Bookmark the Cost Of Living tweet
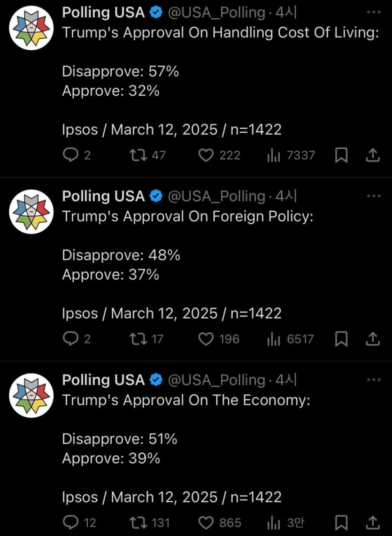Image resolution: width=392 pixels, height=536 pixels. pyautogui.click(x=341, y=155)
